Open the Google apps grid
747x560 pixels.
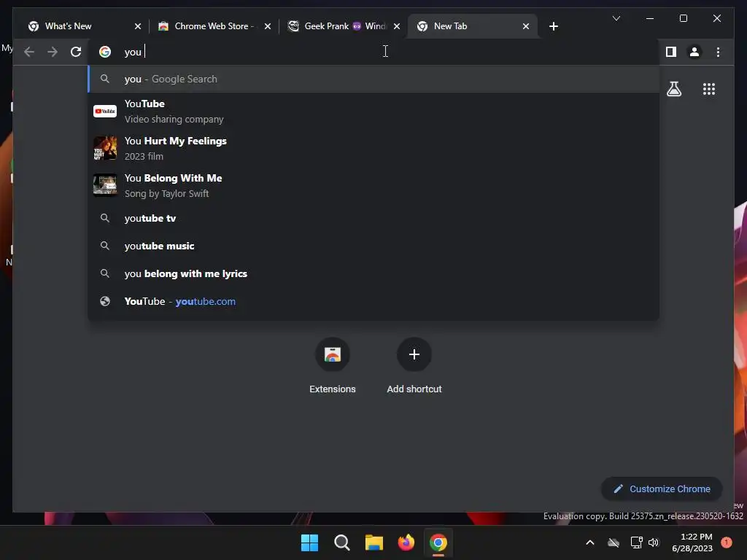(709, 89)
